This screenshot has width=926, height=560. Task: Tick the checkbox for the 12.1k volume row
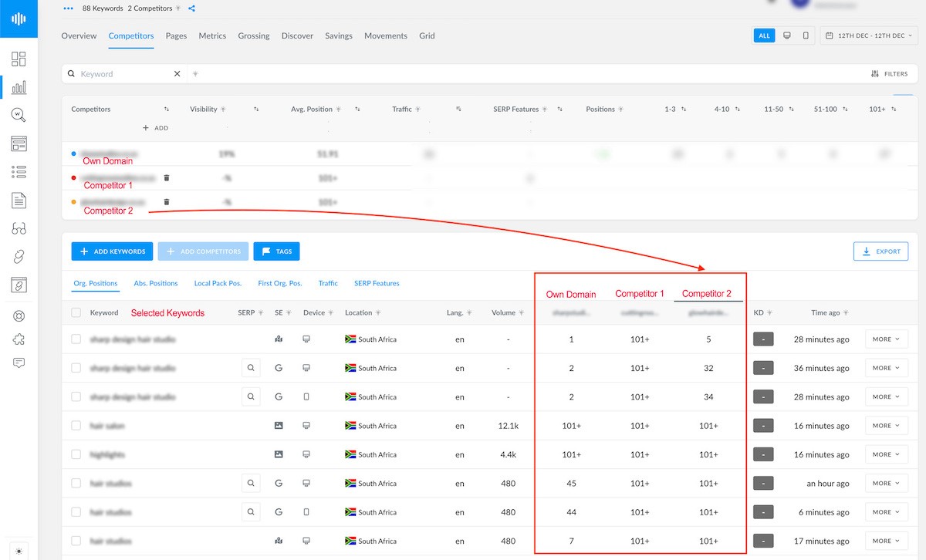click(76, 426)
